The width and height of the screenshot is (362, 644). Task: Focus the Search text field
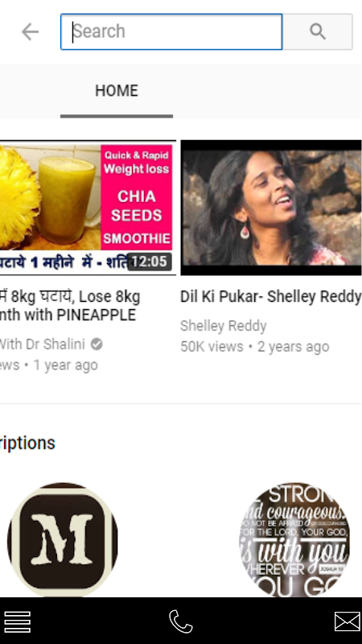(171, 31)
